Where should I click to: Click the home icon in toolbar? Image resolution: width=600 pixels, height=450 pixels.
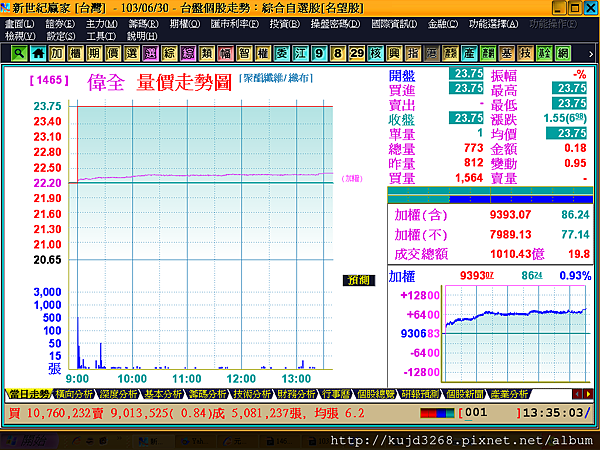[38, 53]
